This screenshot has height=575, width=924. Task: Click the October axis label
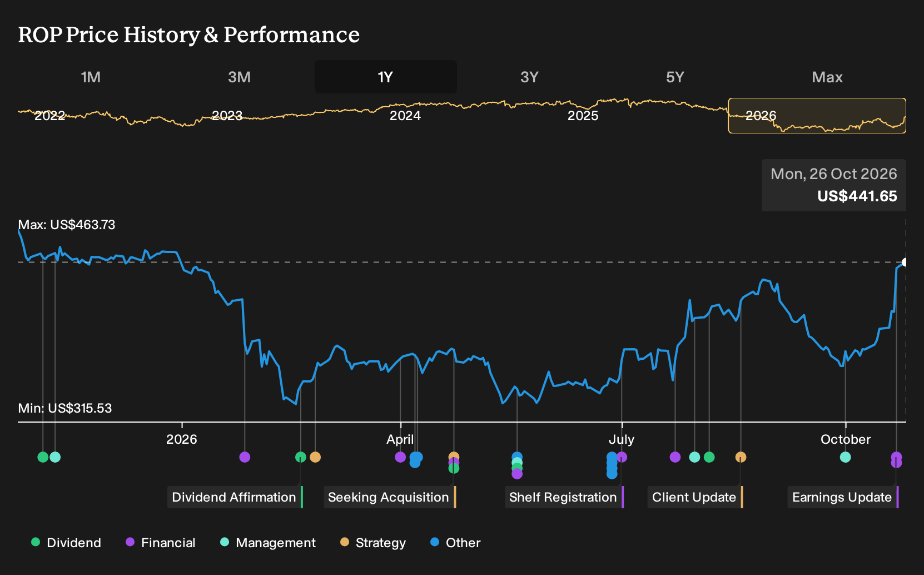tap(846, 439)
